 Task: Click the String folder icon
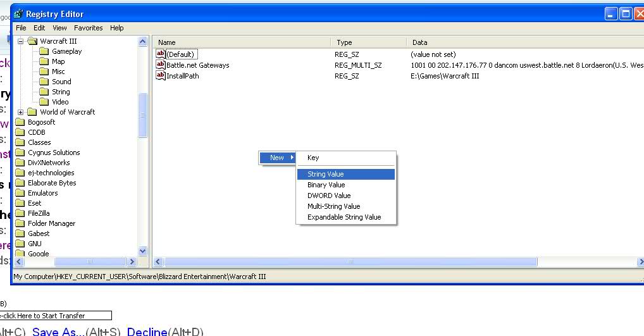tap(44, 92)
